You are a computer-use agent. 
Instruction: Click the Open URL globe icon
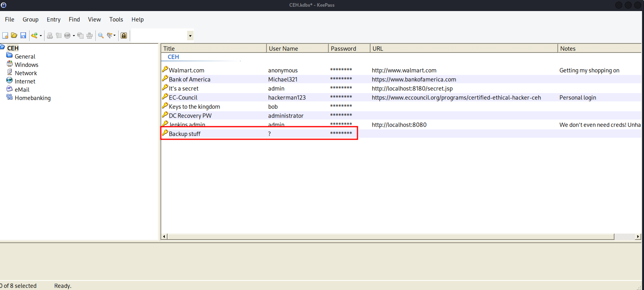coord(67,36)
